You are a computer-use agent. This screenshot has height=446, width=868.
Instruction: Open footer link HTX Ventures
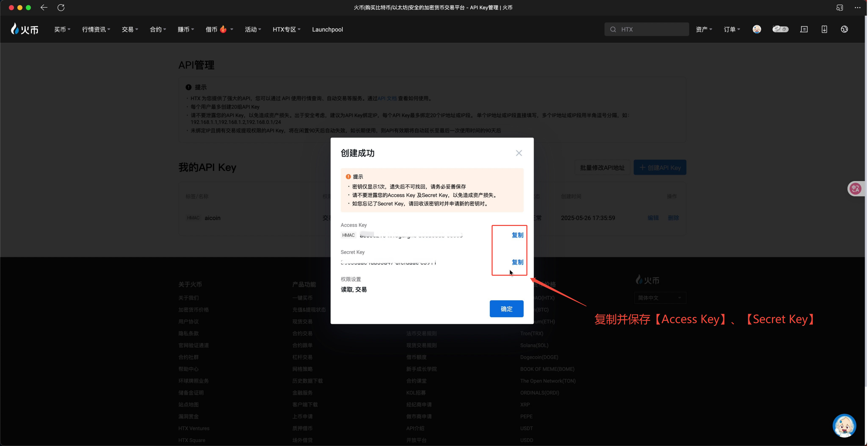pyautogui.click(x=194, y=429)
